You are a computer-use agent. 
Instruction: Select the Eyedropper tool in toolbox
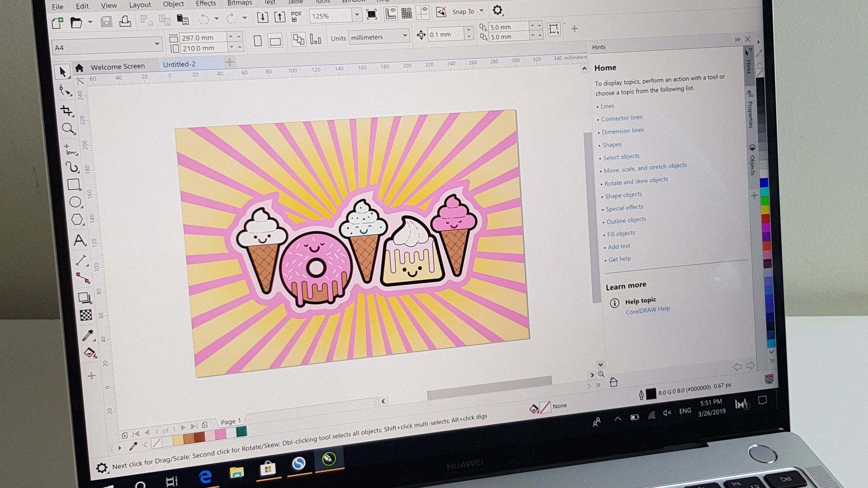87,335
